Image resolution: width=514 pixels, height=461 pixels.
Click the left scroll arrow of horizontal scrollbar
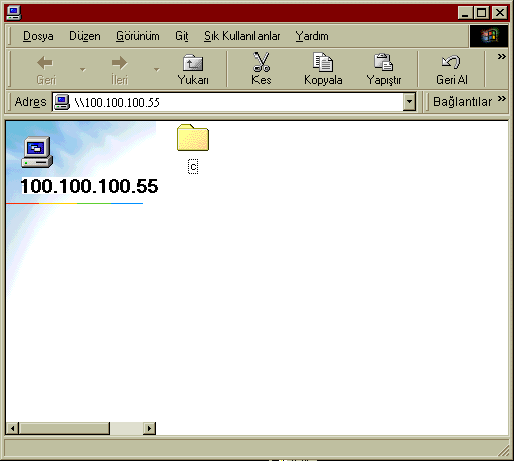(x=12, y=428)
